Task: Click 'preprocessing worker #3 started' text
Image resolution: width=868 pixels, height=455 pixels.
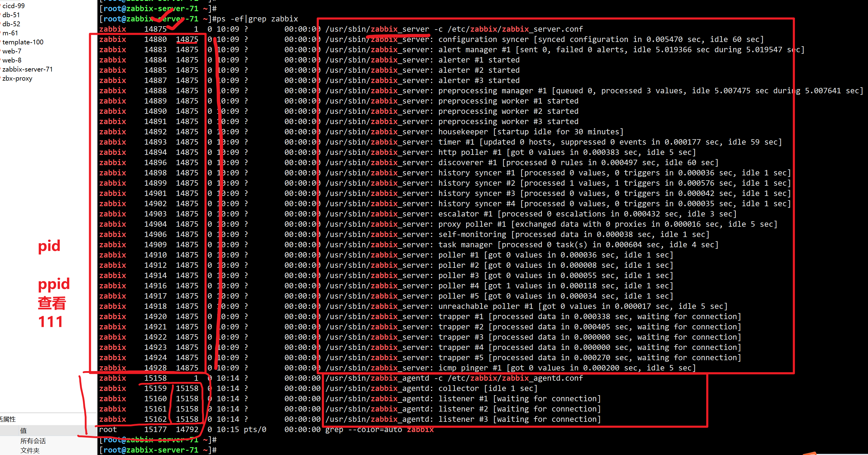Action: point(508,122)
